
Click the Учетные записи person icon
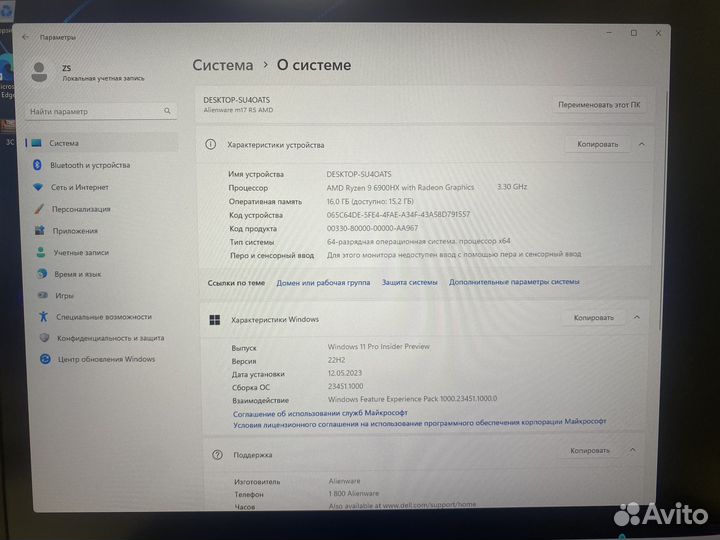pos(41,252)
